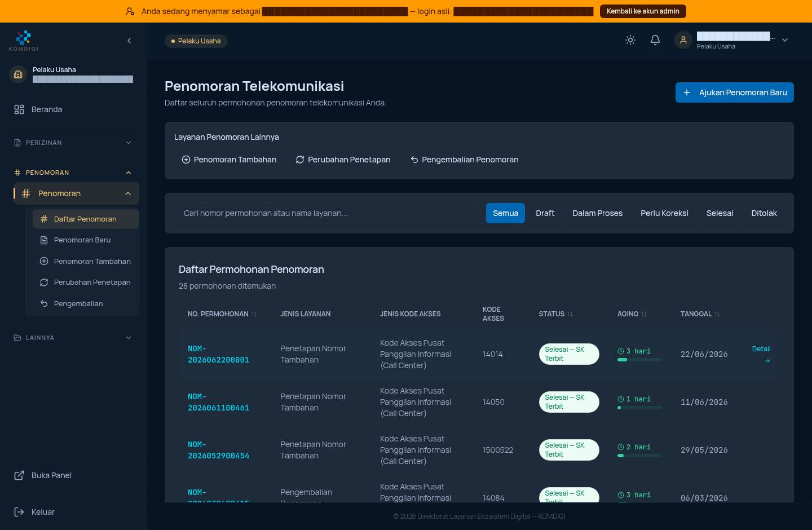Image resolution: width=812 pixels, height=530 pixels.
Task: Open Beranda from the sidebar
Action: coord(73,109)
